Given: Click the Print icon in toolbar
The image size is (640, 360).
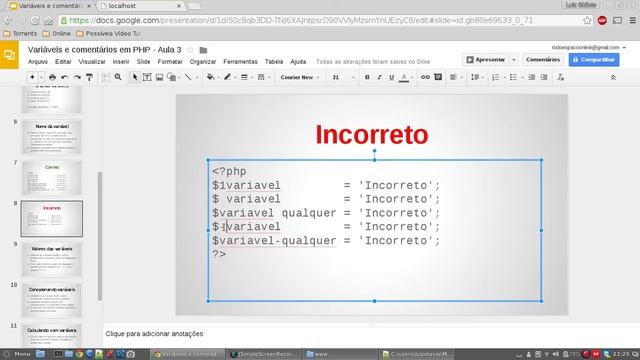Looking at the screenshot, I should (x=52, y=77).
